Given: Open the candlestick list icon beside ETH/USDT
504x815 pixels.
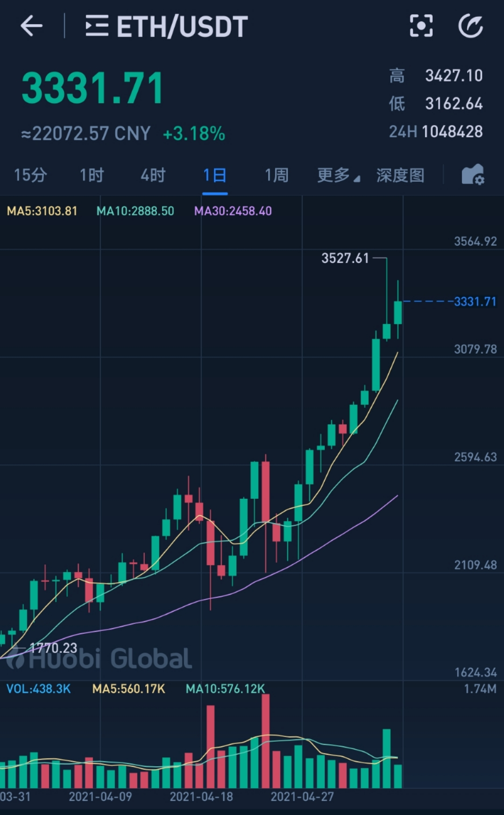Looking at the screenshot, I should click(x=97, y=26).
